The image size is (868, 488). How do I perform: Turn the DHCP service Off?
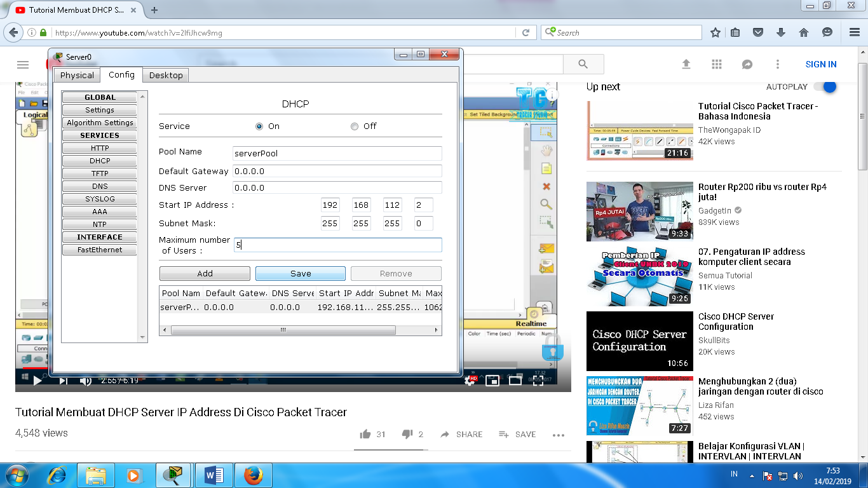tap(355, 126)
